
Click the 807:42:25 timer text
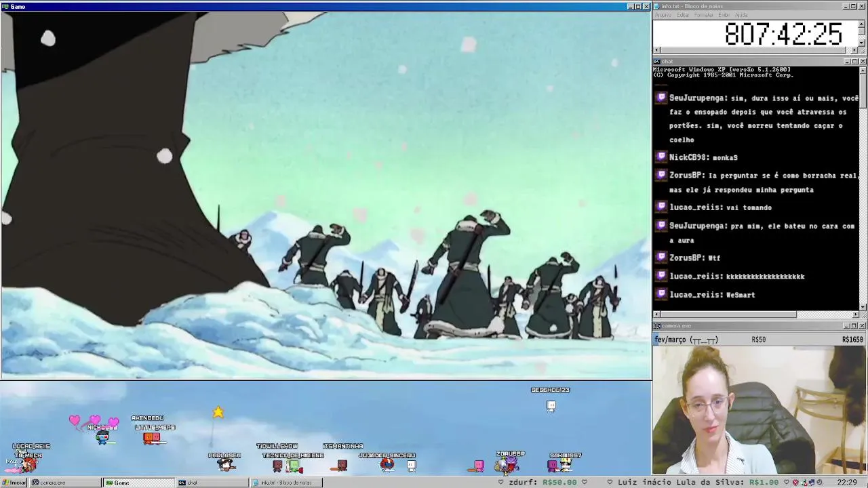coord(783,34)
